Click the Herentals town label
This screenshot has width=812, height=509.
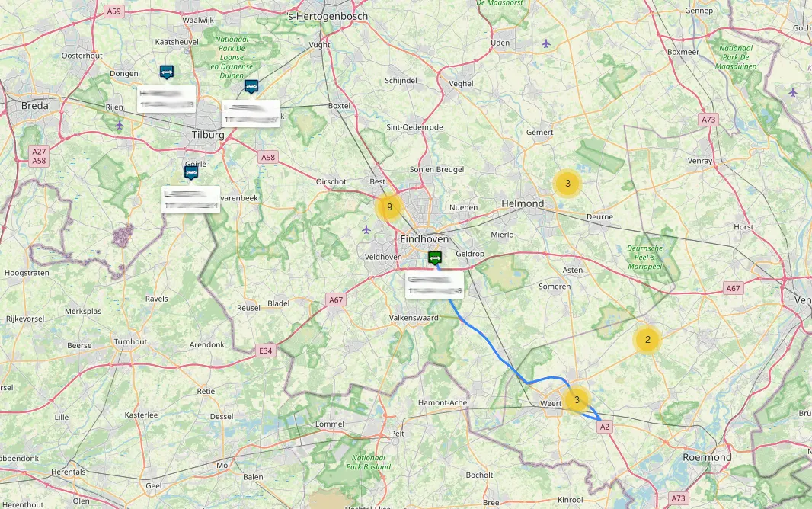[69, 472]
